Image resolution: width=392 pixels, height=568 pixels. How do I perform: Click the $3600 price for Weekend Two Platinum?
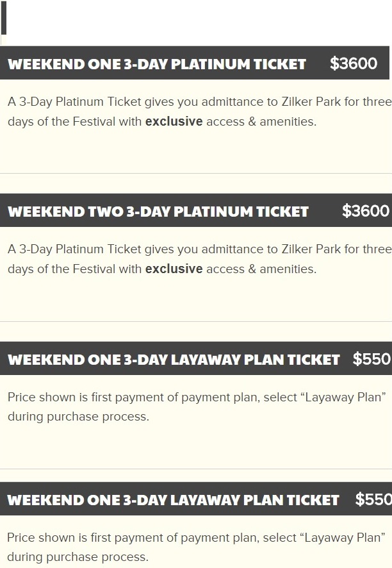[365, 211]
